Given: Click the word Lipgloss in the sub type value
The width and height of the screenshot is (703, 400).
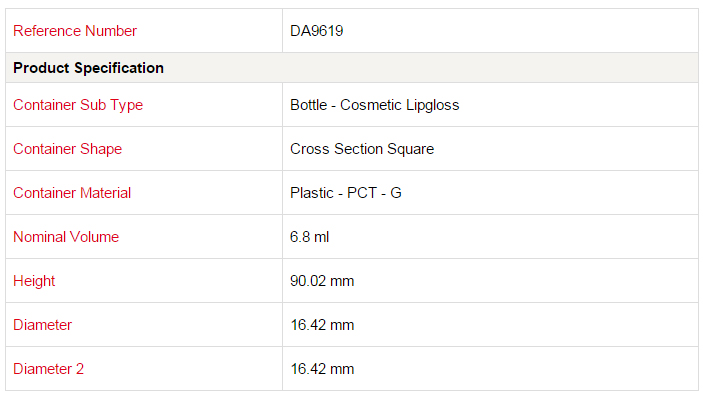Looking at the screenshot, I should tap(432, 105).
